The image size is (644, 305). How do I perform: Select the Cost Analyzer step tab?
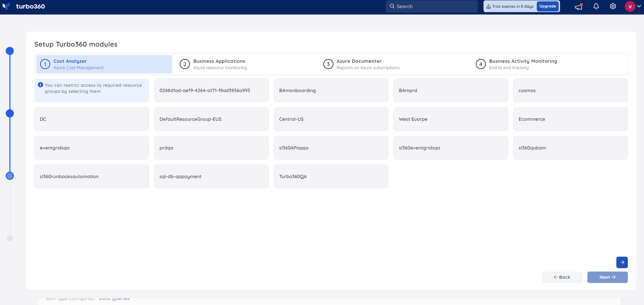[104, 64]
